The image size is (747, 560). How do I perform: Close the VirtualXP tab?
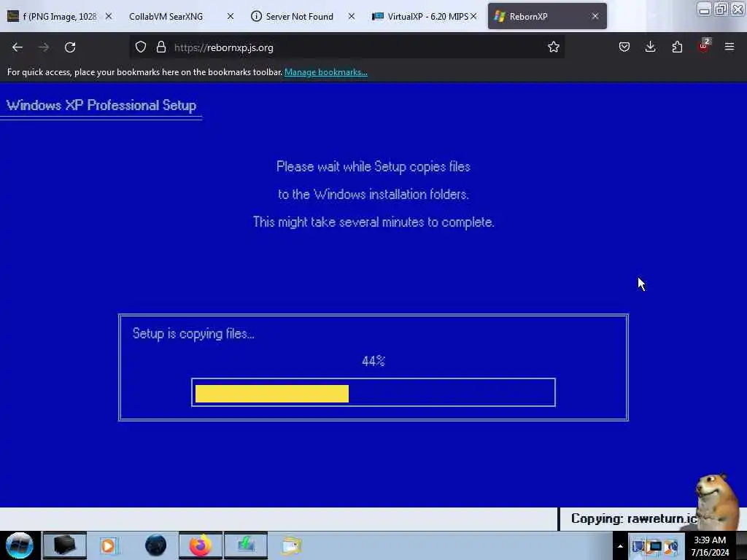tap(473, 16)
